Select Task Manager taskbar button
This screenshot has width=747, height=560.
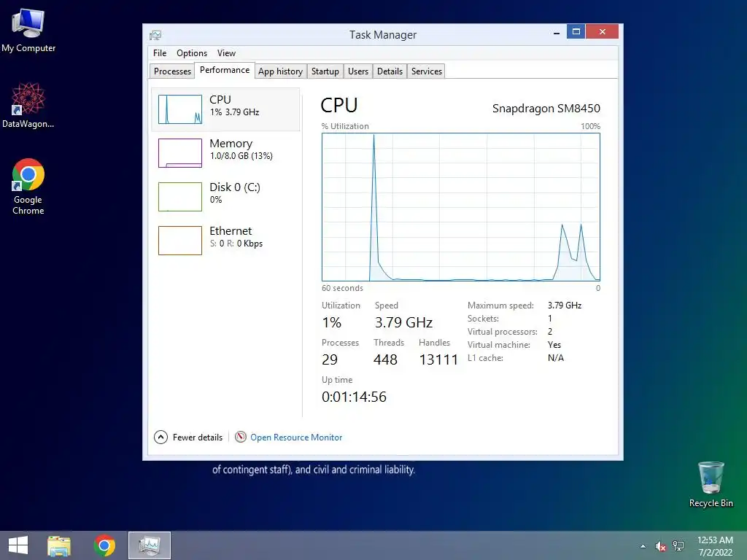[x=149, y=545]
